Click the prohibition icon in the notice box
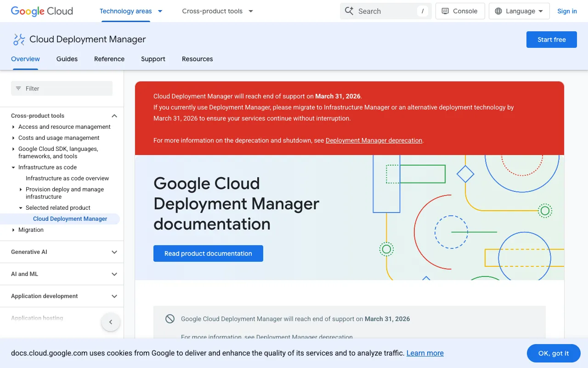This screenshot has width=588, height=368. pos(170,318)
